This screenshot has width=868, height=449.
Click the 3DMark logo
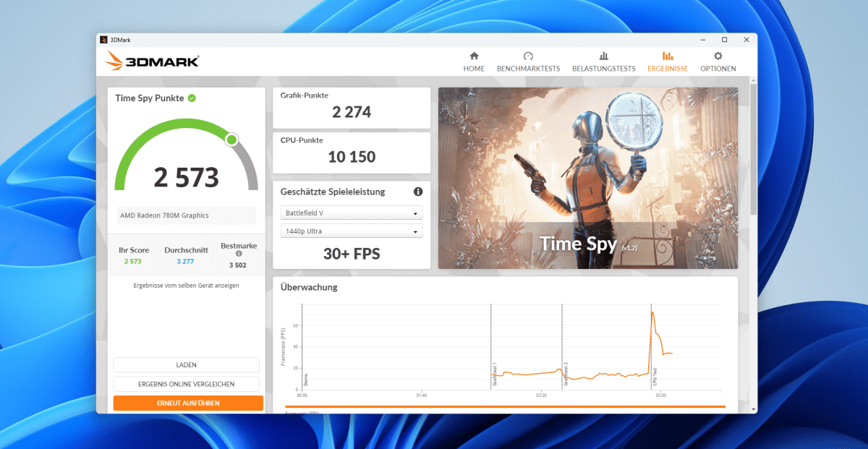[150, 61]
